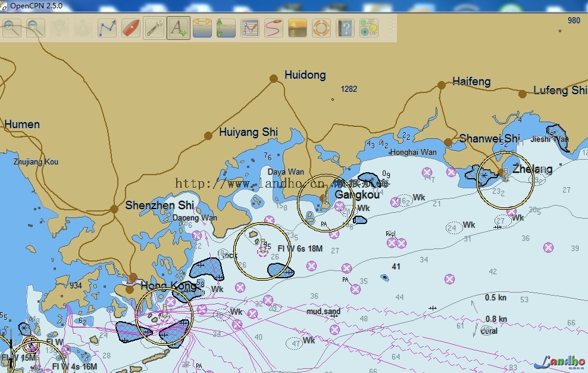588x373 pixels.
Task: Click the Honghai Wan bay name
Action: (413, 152)
